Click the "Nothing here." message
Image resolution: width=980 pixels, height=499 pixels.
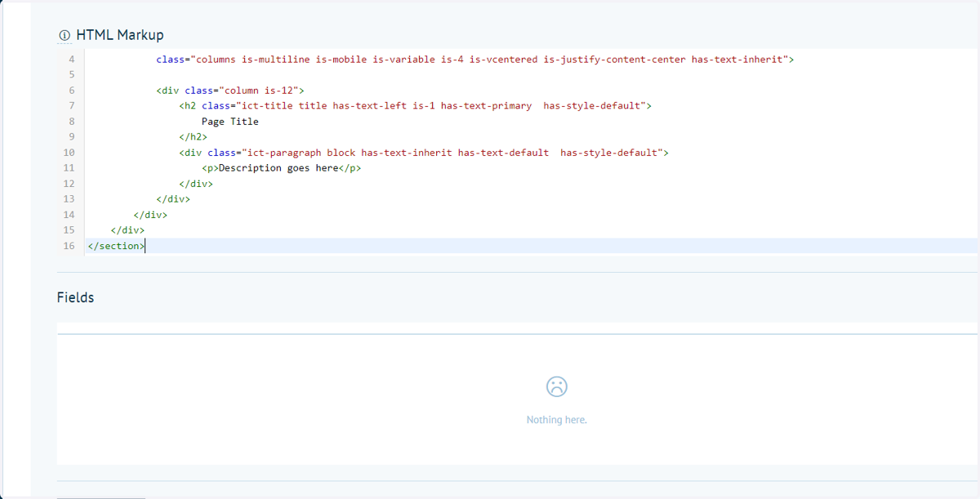(x=556, y=420)
